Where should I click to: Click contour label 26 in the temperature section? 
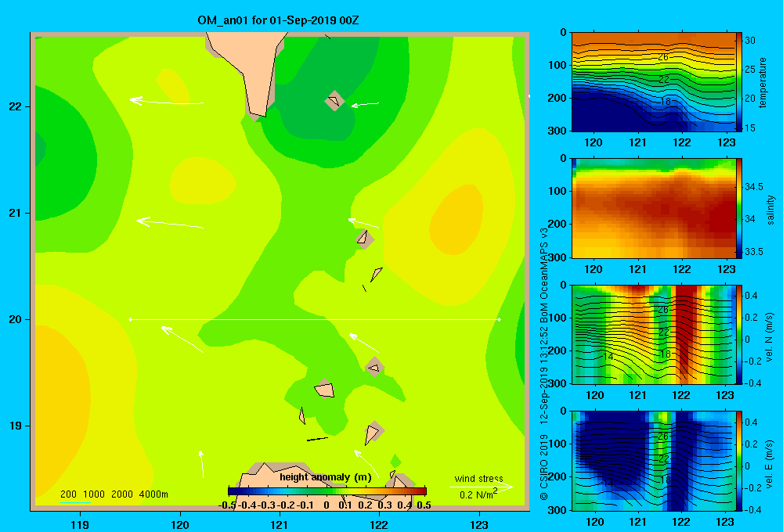coord(663,57)
